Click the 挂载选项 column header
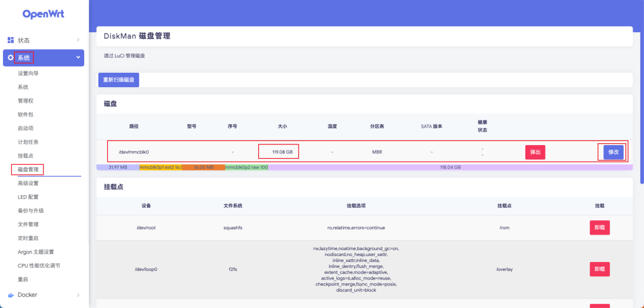644x308 pixels. click(x=355, y=205)
